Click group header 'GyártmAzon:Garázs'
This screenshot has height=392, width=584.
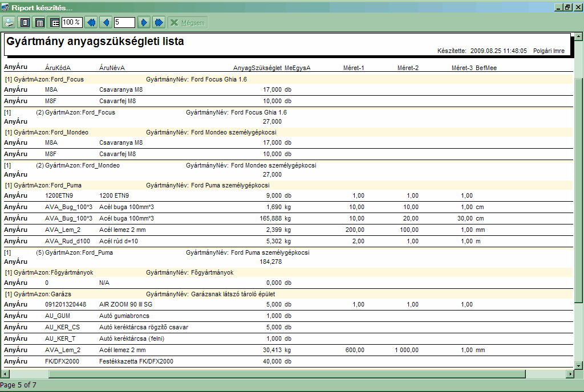pyautogui.click(x=288, y=294)
